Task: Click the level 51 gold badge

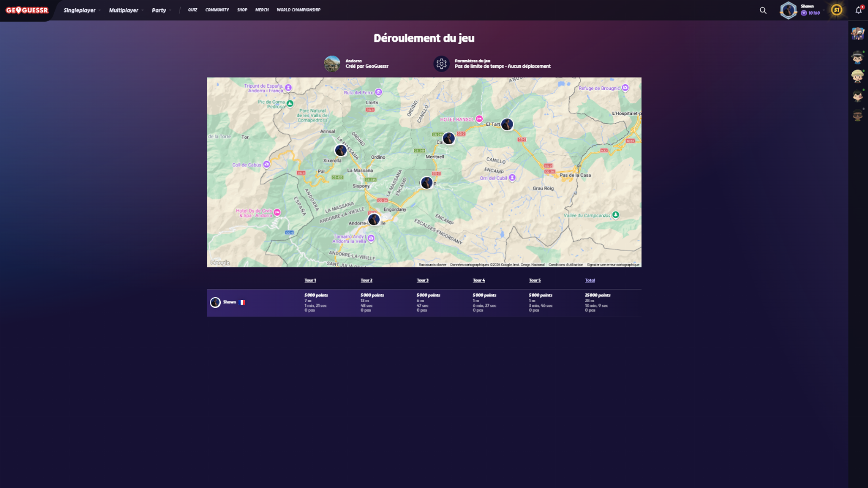Action: pos(837,10)
